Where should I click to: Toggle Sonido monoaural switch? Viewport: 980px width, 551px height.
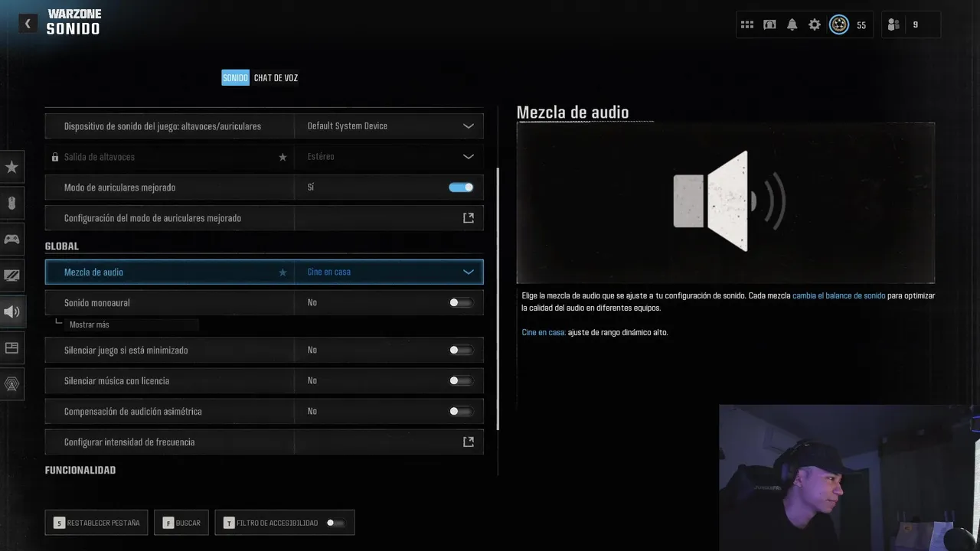click(x=461, y=302)
